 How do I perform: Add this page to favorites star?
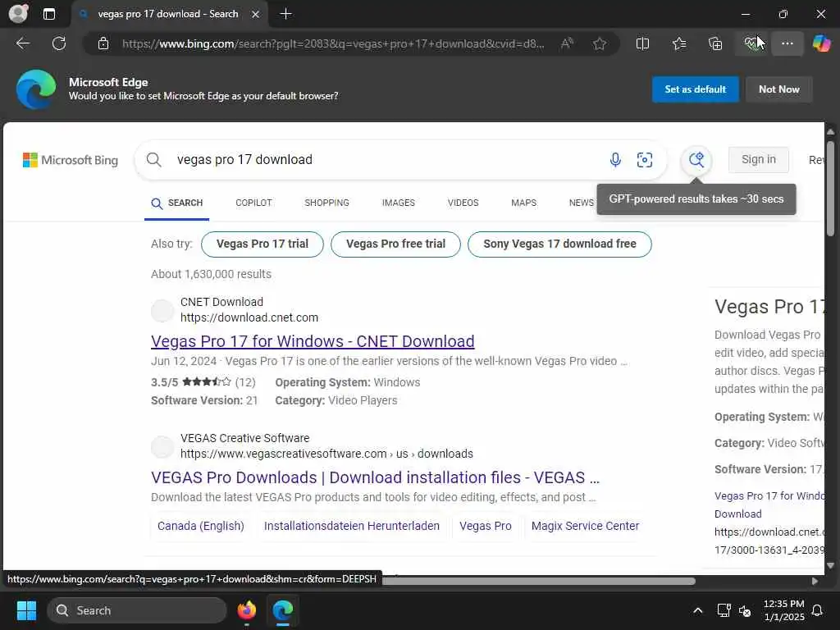pyautogui.click(x=600, y=43)
